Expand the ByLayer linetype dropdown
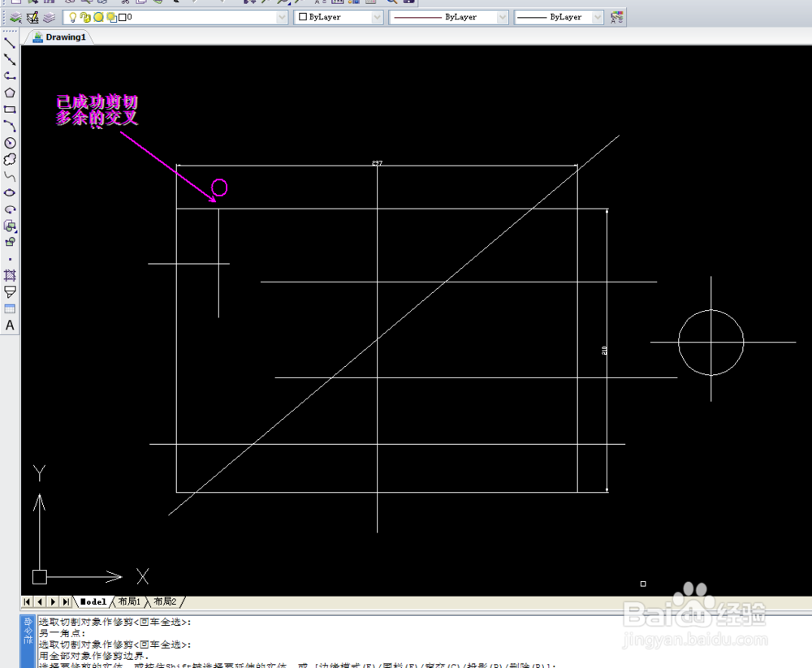 tap(502, 17)
